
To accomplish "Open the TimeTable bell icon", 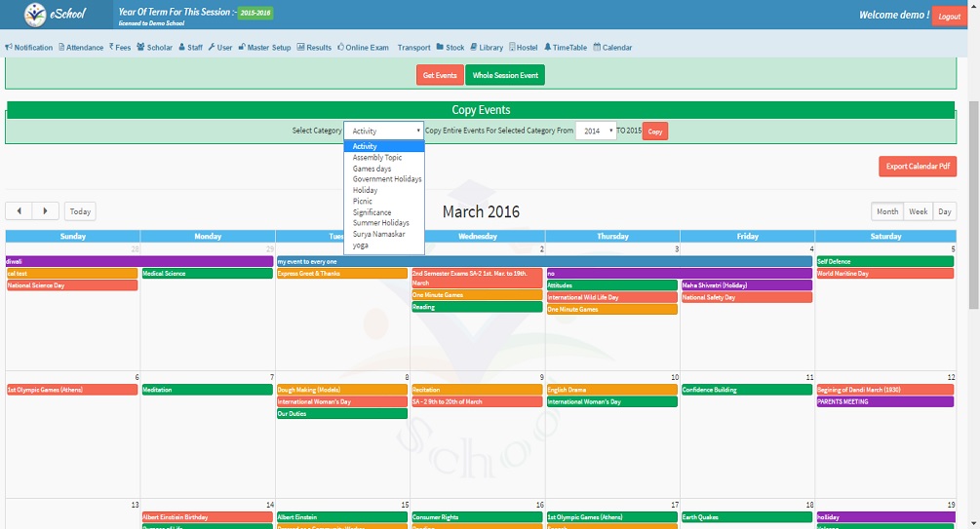I will (547, 47).
